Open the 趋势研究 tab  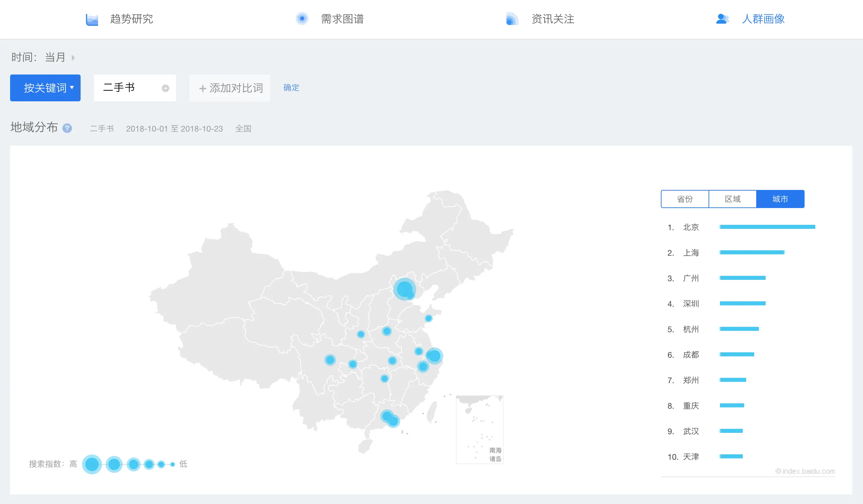coord(131,19)
